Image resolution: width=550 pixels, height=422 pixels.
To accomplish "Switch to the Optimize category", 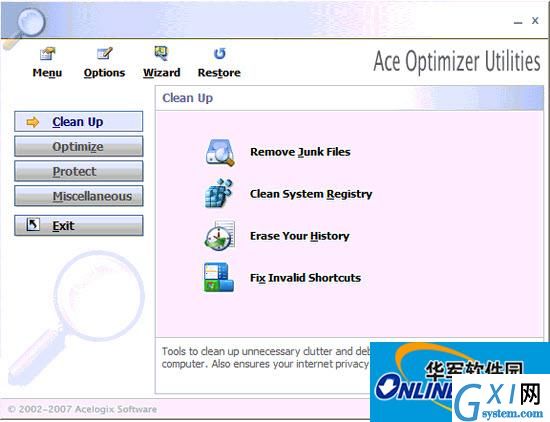I will pos(79,146).
